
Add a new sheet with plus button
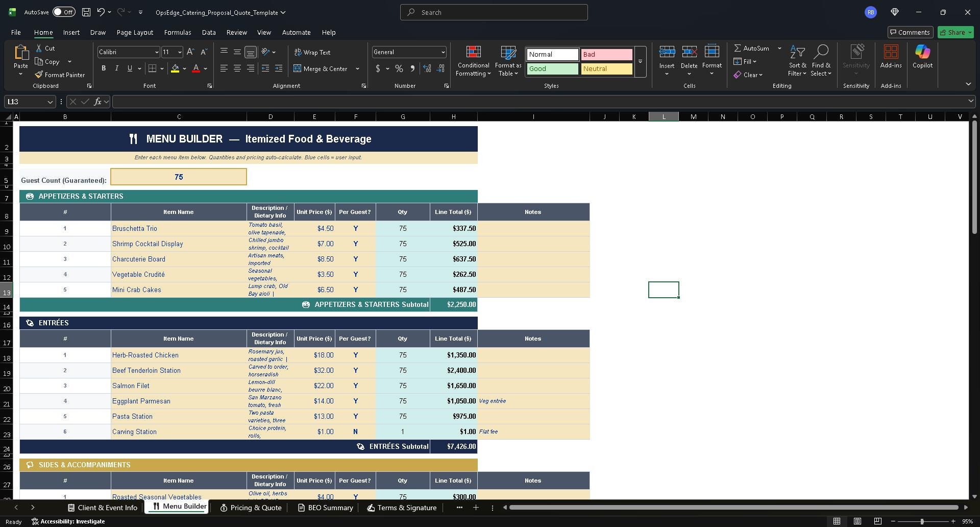(476, 507)
